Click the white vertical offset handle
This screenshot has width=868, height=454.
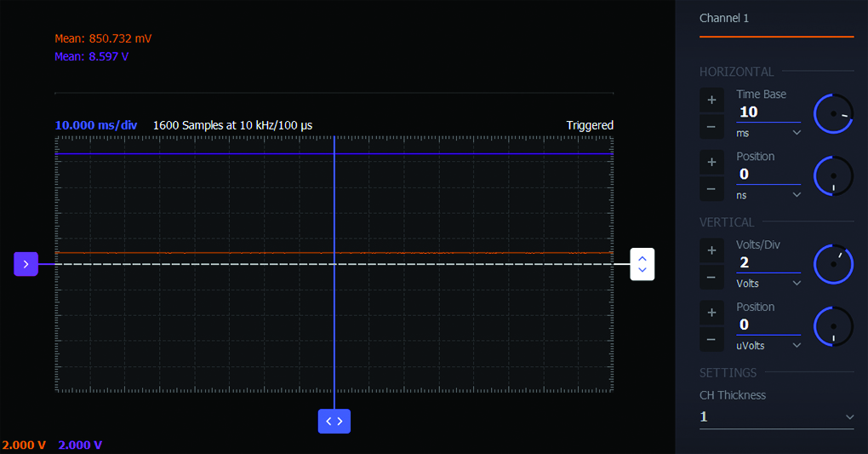[x=642, y=264]
